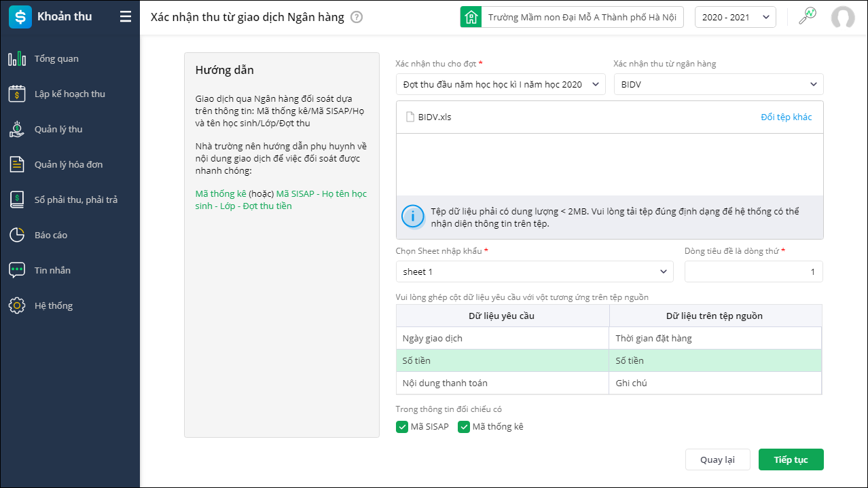Go to Quản lý hóa đơn menu
This screenshot has width=868, height=488.
point(69,164)
